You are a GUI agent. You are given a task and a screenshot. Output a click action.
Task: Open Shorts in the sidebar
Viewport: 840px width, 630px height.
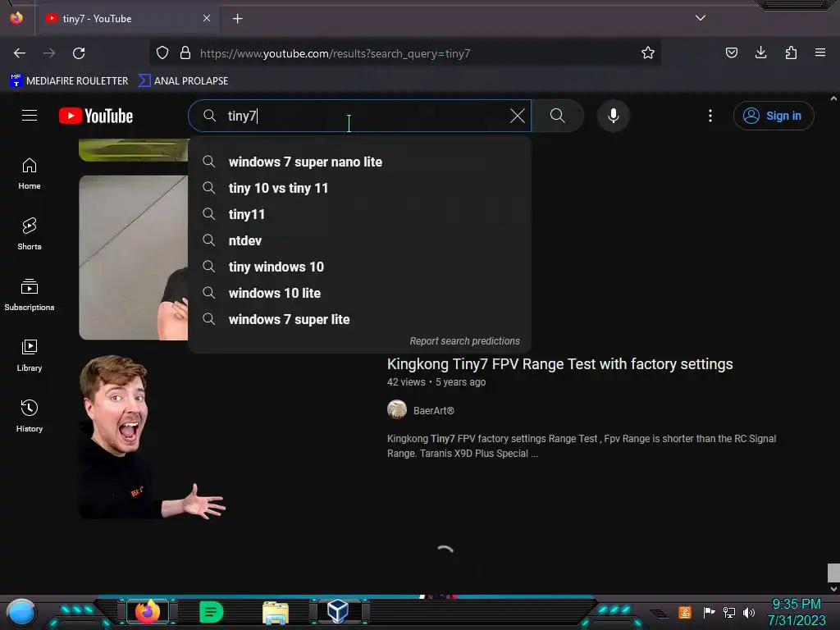pyautogui.click(x=30, y=235)
